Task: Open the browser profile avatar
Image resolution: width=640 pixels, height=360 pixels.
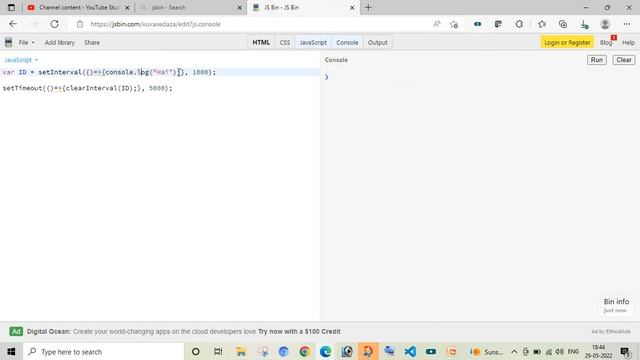Action: click(605, 24)
